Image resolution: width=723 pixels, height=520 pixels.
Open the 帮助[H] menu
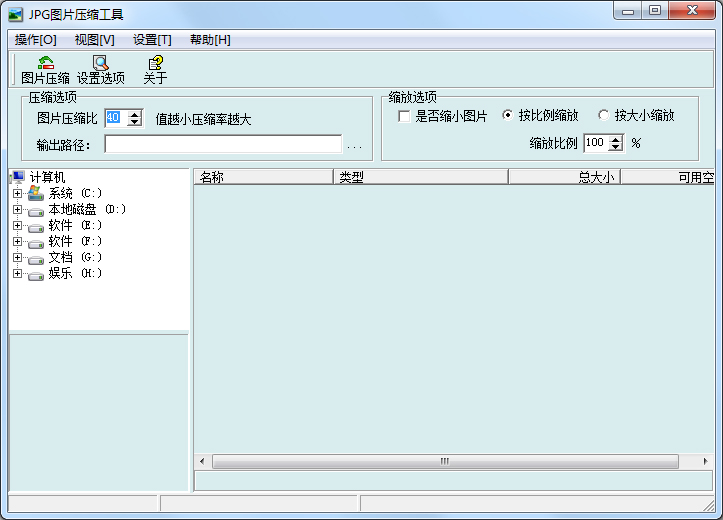click(210, 40)
